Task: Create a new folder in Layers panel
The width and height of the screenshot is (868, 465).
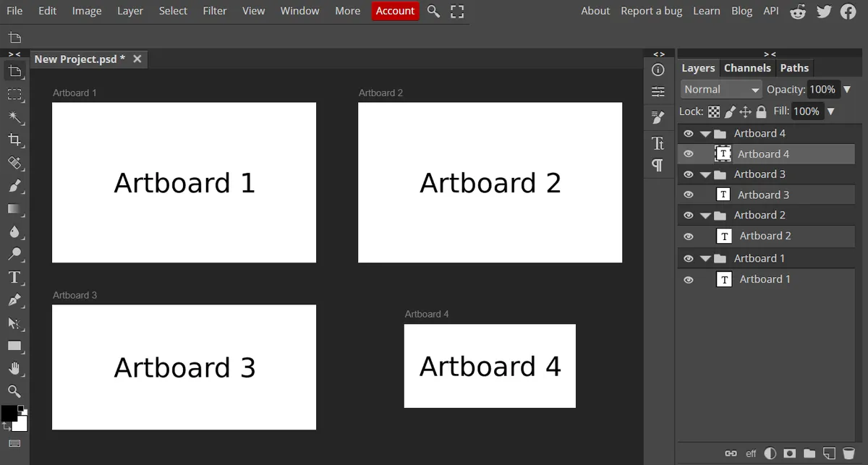Action: coord(809,453)
